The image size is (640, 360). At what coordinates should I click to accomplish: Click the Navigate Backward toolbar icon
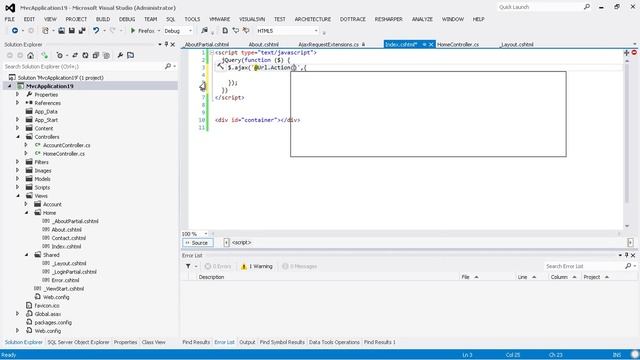(15, 31)
